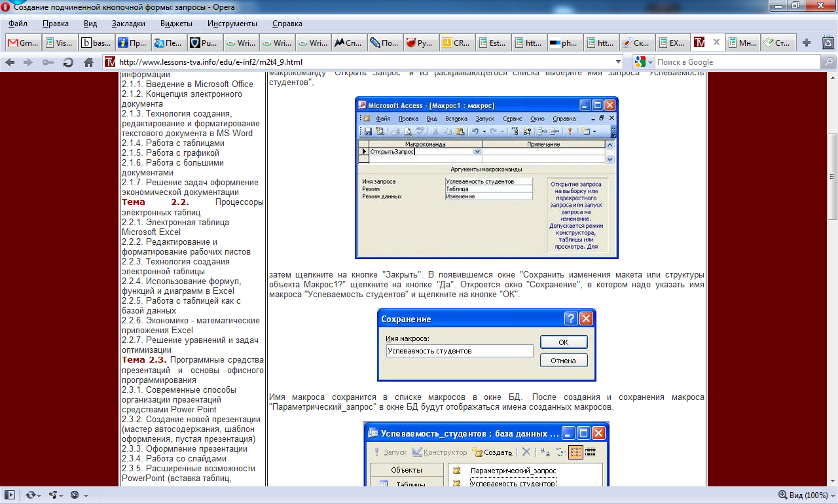
Task: Click OK in the Сохранение dialog
Action: pos(564,342)
